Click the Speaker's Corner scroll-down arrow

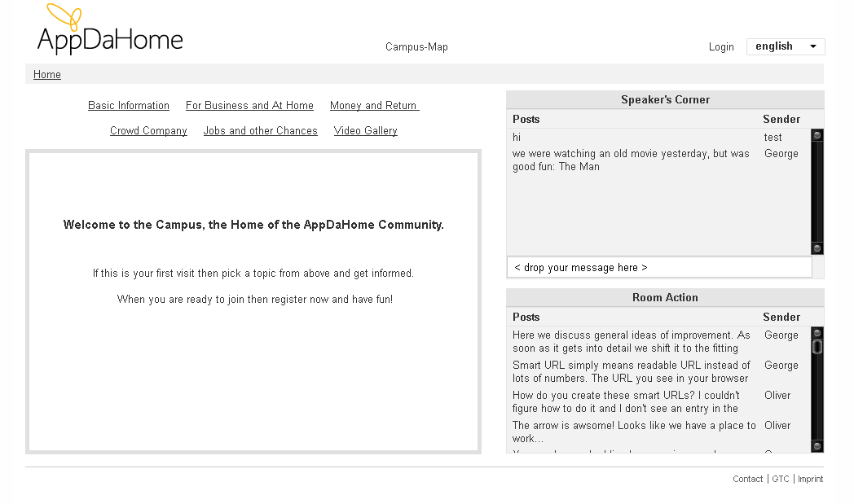coord(817,248)
